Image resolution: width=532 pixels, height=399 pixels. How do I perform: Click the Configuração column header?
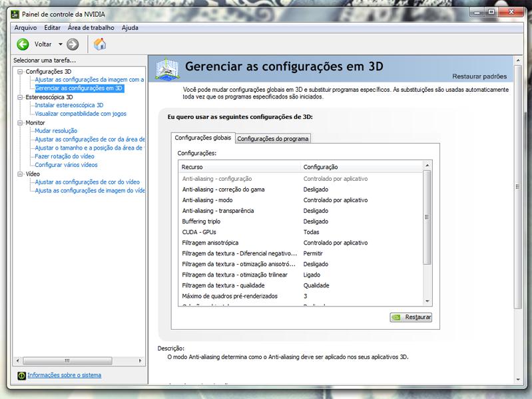pyautogui.click(x=362, y=167)
